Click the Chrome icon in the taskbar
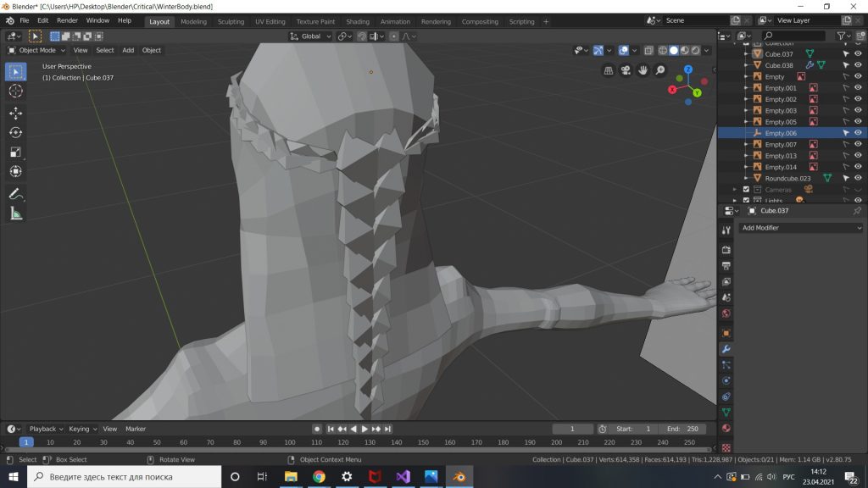Viewport: 868px width, 488px height. click(319, 477)
